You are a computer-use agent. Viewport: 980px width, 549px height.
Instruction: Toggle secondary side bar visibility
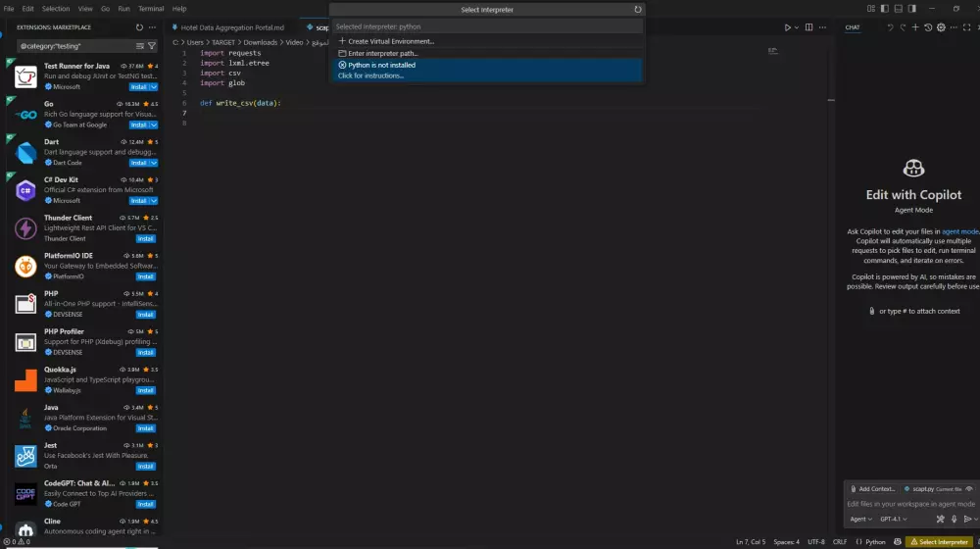912,9
